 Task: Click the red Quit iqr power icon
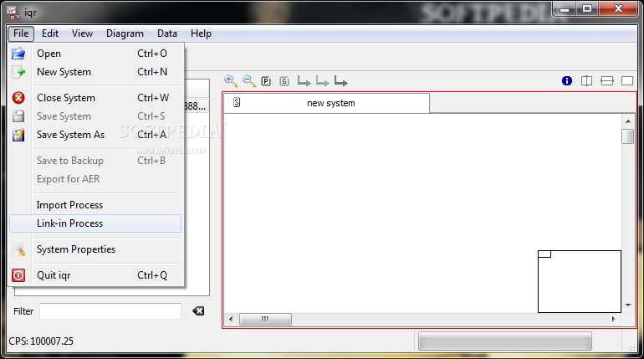click(x=18, y=275)
